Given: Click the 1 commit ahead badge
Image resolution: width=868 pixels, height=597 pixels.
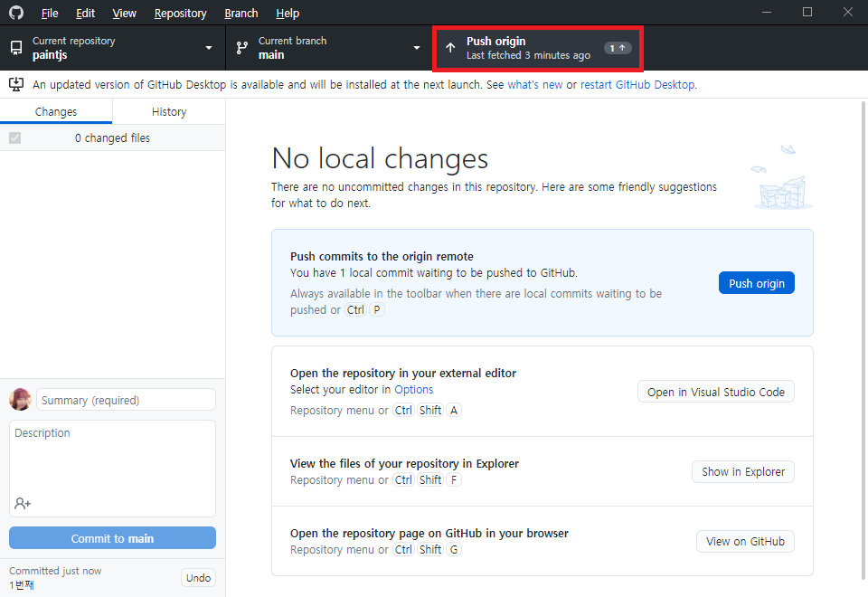Looking at the screenshot, I should [x=618, y=48].
